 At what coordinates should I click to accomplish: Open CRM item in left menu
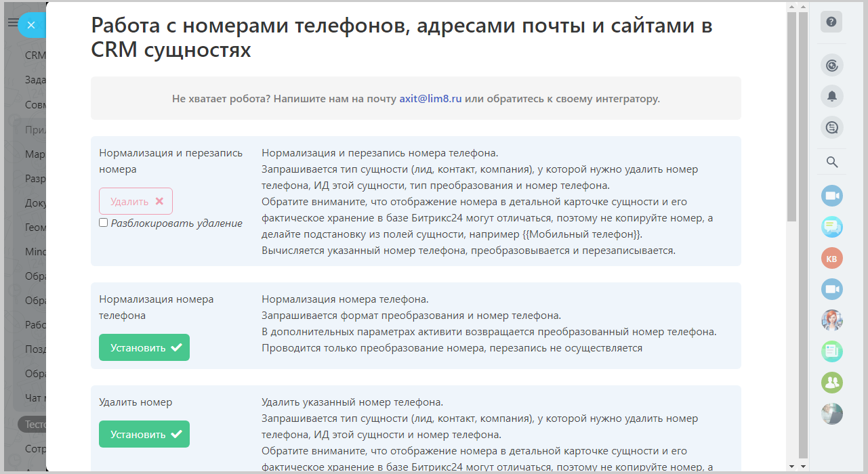35,55
